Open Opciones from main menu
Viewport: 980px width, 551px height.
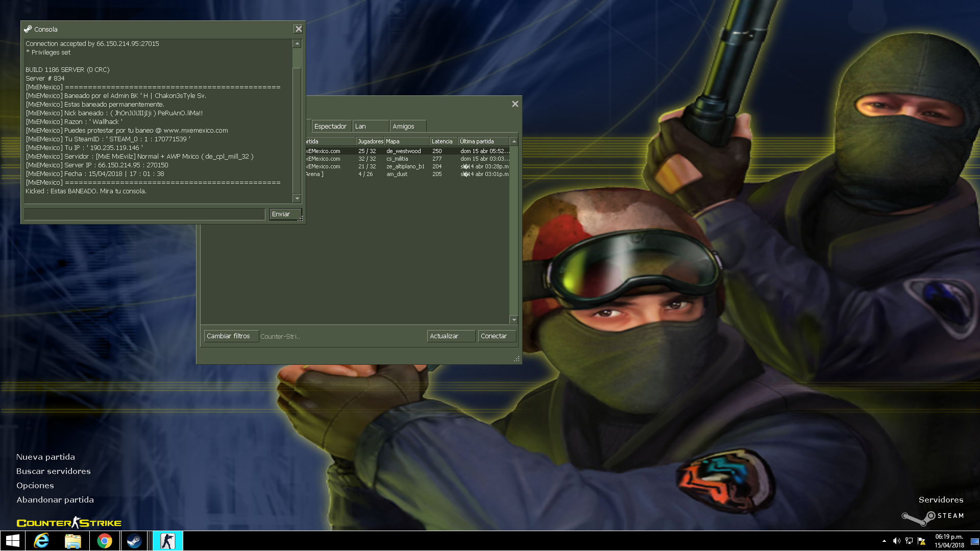click(x=35, y=486)
